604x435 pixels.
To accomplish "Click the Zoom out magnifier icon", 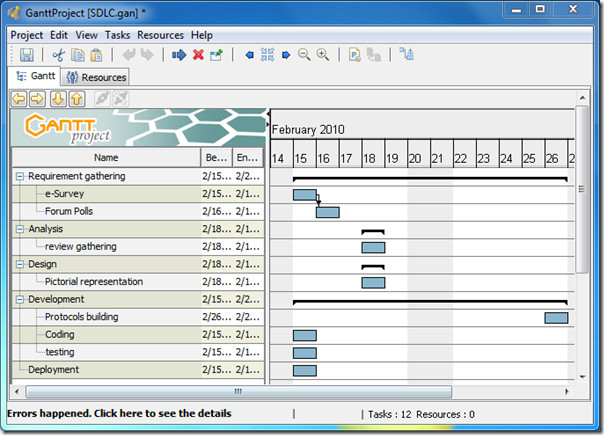I will pos(304,55).
